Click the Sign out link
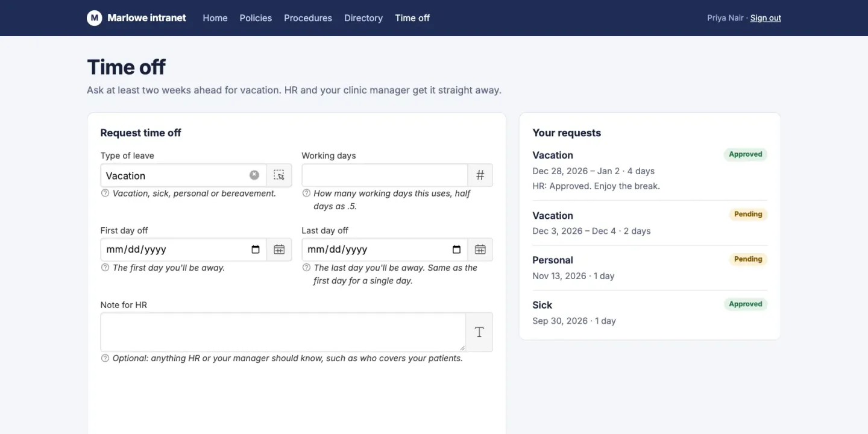Image resolution: width=868 pixels, height=434 pixels. (766, 18)
